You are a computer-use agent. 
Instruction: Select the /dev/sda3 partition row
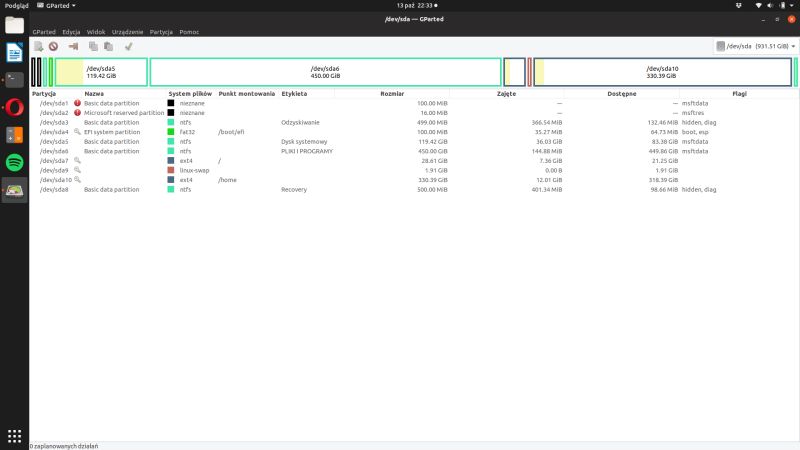pyautogui.click(x=414, y=122)
